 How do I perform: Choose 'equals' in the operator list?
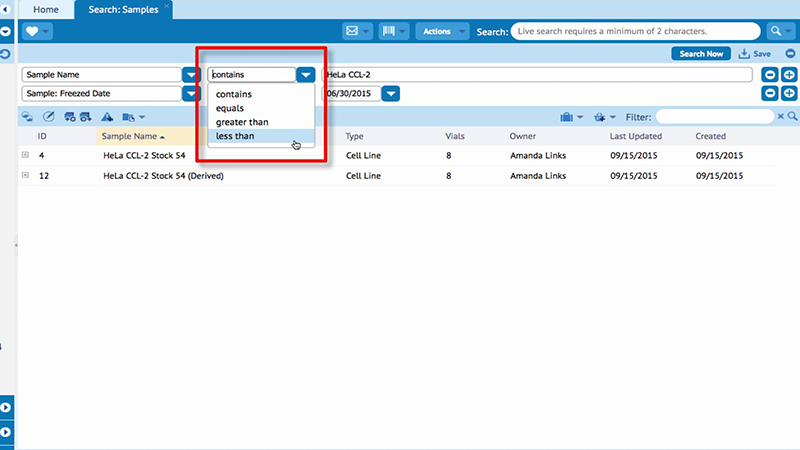coord(230,108)
